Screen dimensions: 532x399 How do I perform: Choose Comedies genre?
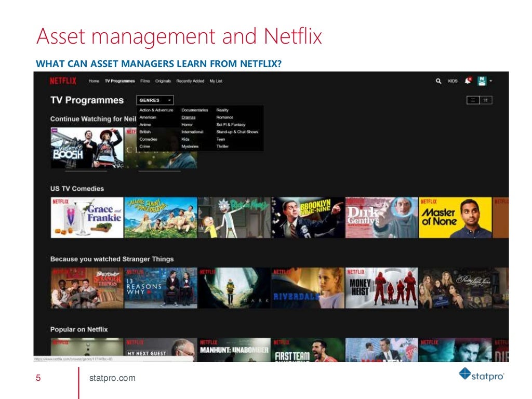(x=148, y=139)
